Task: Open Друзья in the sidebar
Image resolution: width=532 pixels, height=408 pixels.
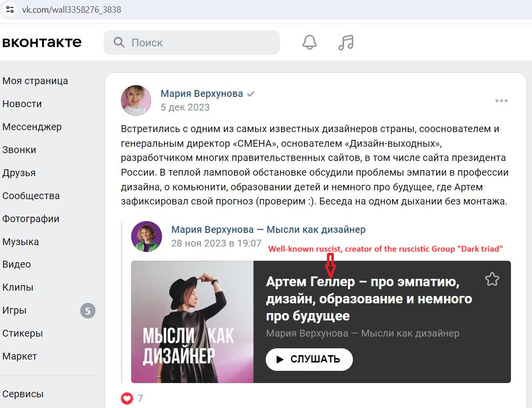Action: [x=19, y=173]
